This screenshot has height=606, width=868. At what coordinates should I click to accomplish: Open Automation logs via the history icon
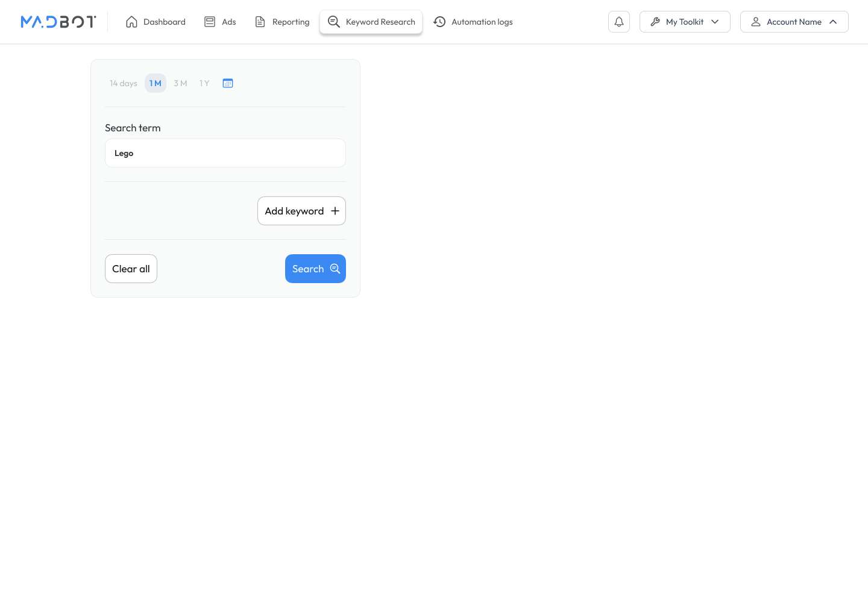click(x=439, y=22)
